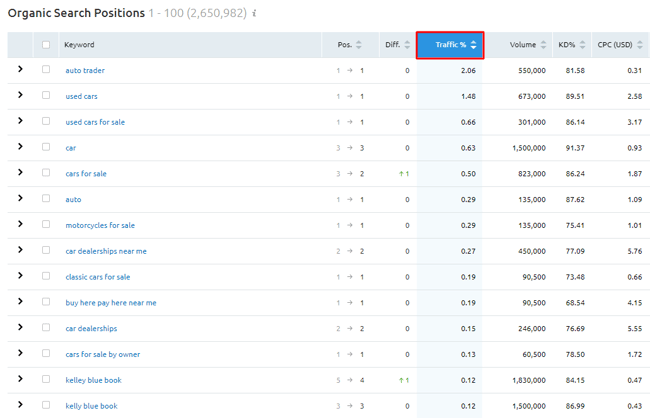Sort by the Traffic % column header
This screenshot has width=650, height=418.
(x=450, y=45)
